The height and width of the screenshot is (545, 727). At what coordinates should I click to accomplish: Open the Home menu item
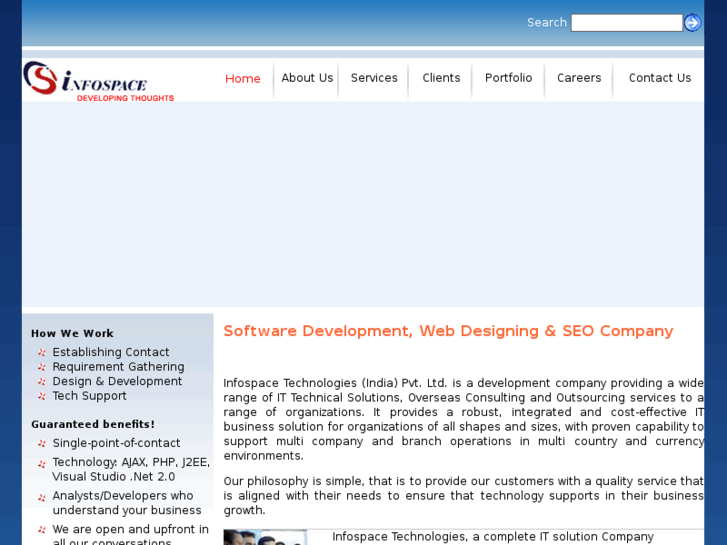[x=242, y=79]
